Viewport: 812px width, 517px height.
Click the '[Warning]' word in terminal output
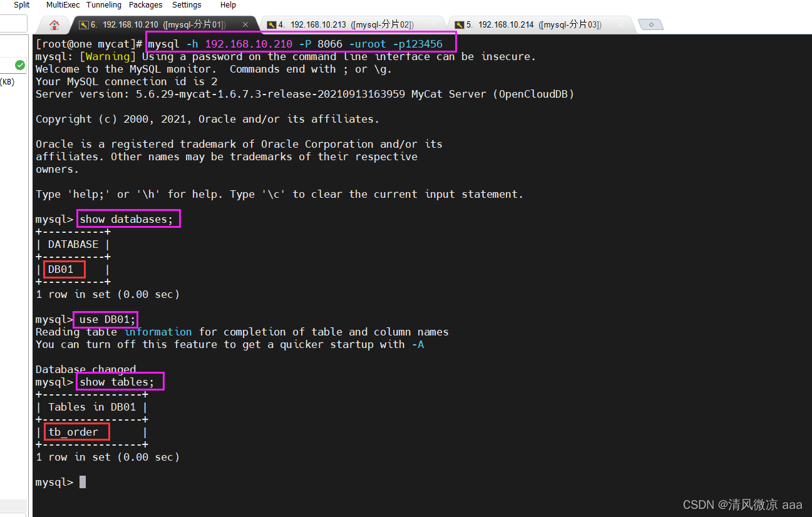pyautogui.click(x=108, y=56)
